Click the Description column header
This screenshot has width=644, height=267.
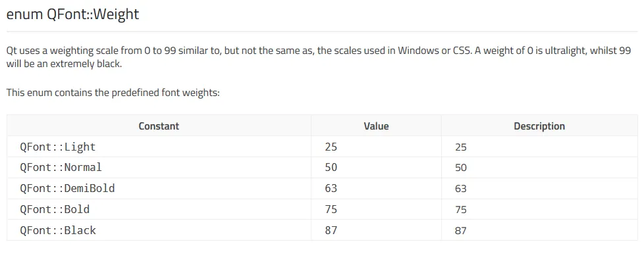[539, 126]
